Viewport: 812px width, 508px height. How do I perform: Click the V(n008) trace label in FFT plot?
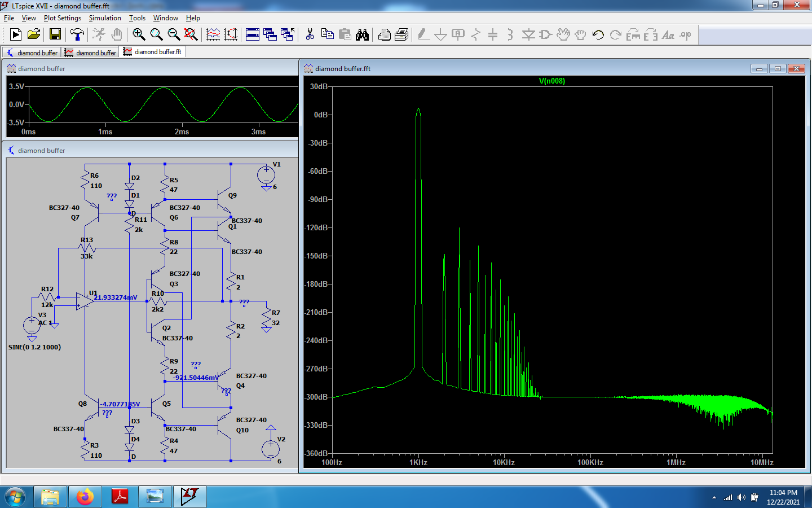click(x=552, y=81)
